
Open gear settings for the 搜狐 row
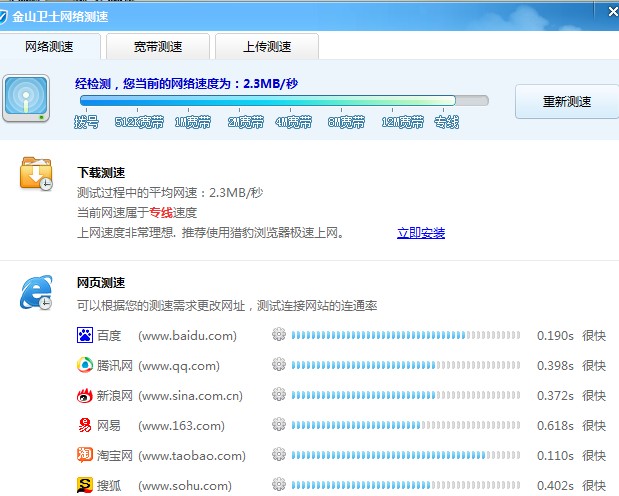(279, 485)
